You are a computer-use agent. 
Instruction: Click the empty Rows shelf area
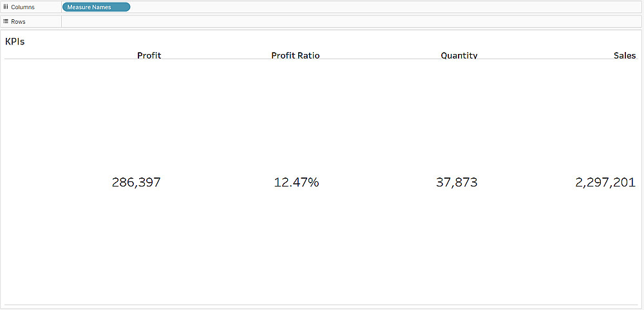pos(352,21)
